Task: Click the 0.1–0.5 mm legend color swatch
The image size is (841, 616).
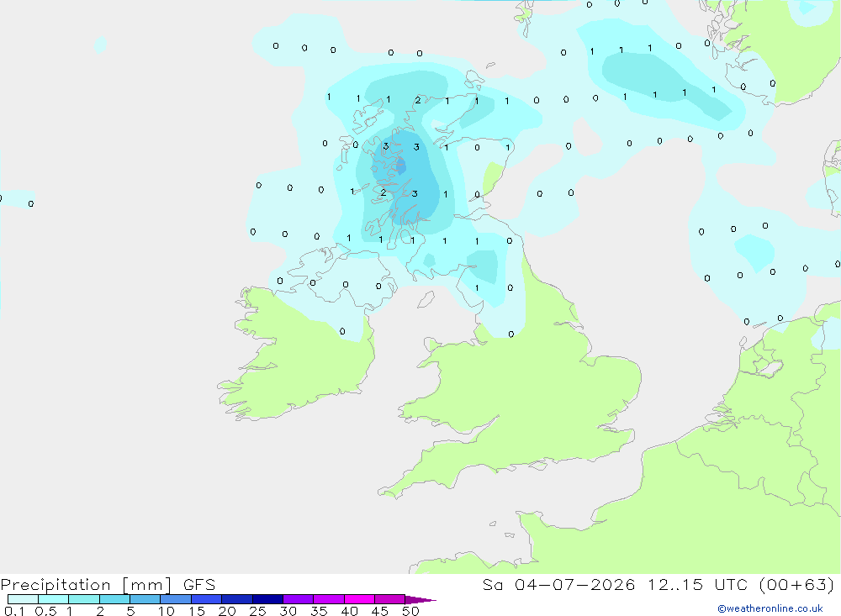Action: 23,599
